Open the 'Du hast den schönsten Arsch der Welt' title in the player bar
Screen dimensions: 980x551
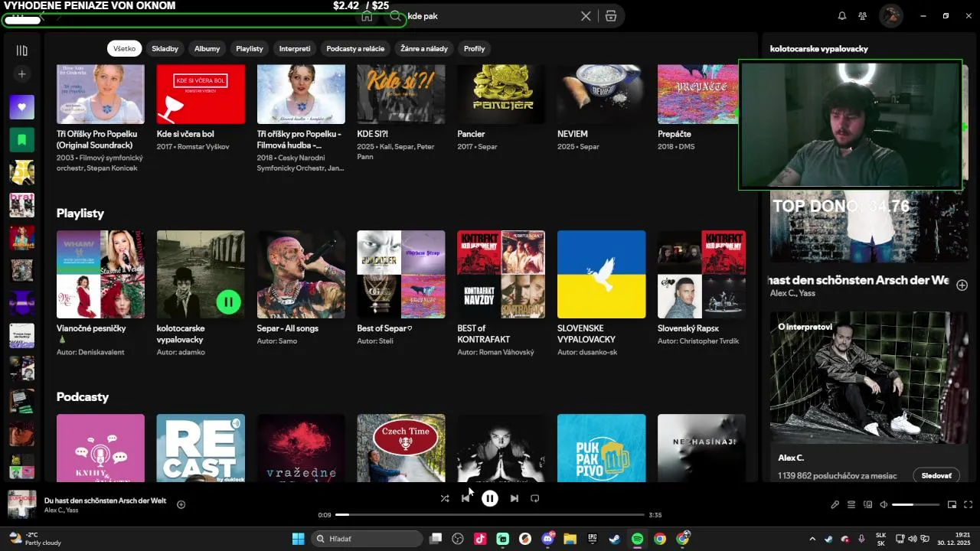click(106, 500)
